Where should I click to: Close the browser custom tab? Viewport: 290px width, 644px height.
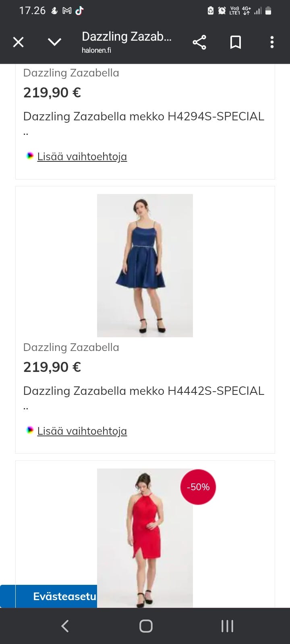(19, 42)
